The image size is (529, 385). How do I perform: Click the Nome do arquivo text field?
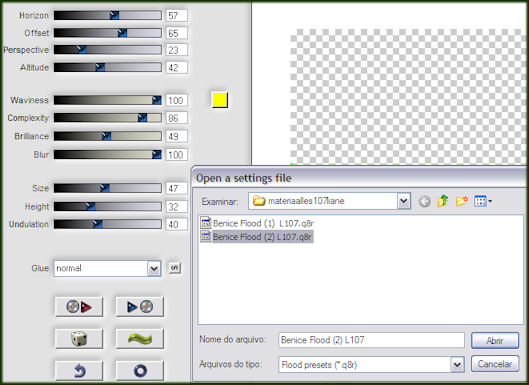(371, 340)
